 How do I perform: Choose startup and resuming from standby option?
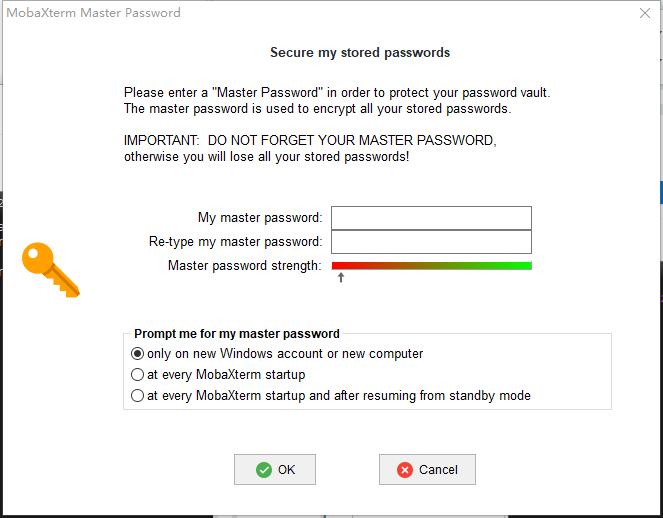pos(138,396)
